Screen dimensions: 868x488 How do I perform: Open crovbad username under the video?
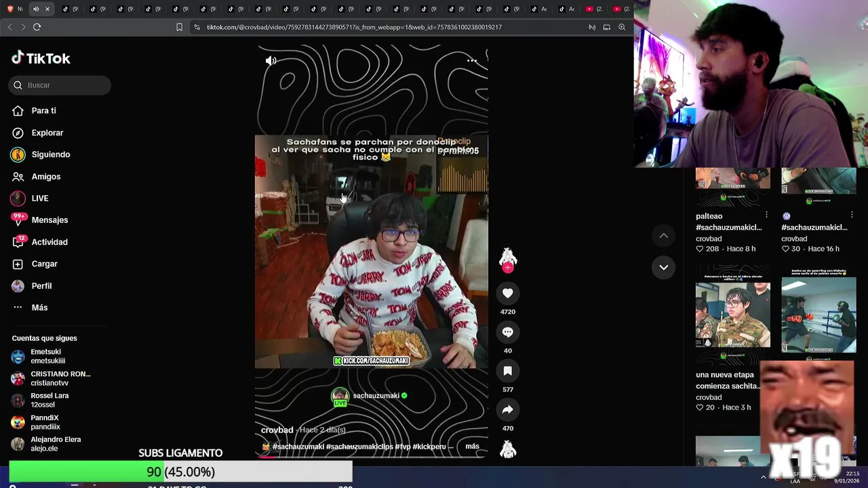(277, 430)
